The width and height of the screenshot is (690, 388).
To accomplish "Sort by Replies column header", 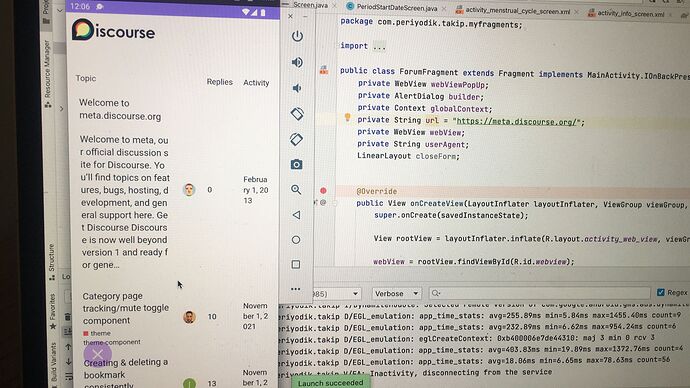I will (220, 82).
